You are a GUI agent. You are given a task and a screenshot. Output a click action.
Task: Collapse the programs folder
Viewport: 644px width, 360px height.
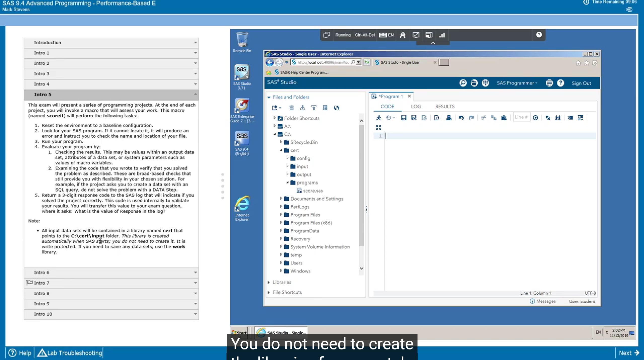[x=287, y=183]
